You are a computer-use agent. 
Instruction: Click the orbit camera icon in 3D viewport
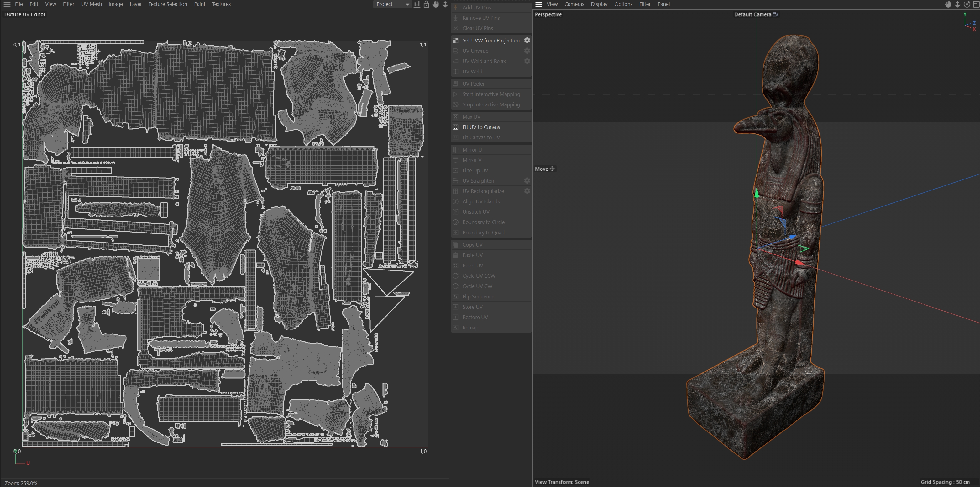pos(967,4)
